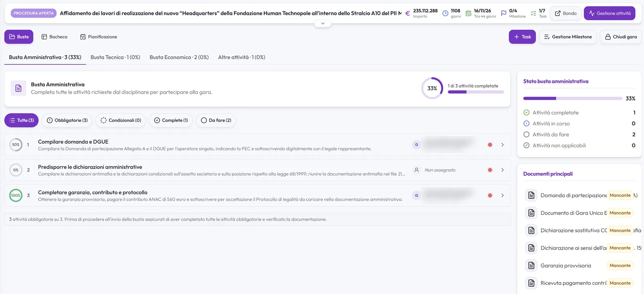Open the Busta Economica tab
644x294 pixels.
(179, 57)
